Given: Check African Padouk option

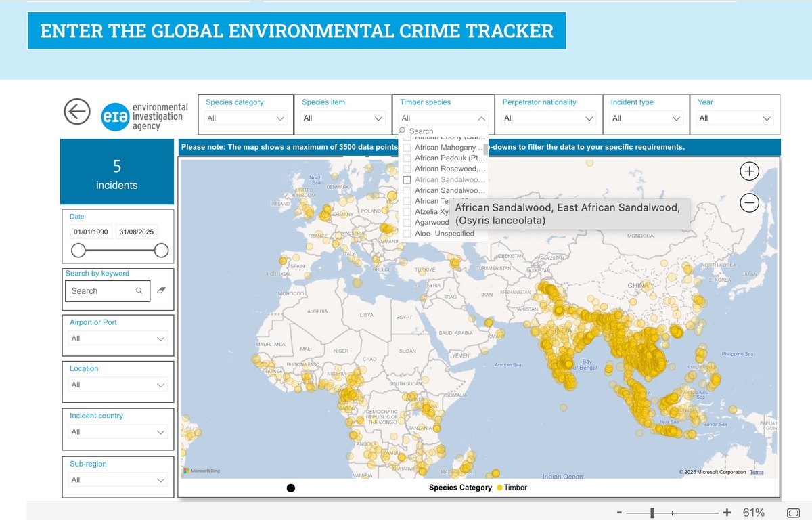Looking at the screenshot, I should click(x=407, y=158).
